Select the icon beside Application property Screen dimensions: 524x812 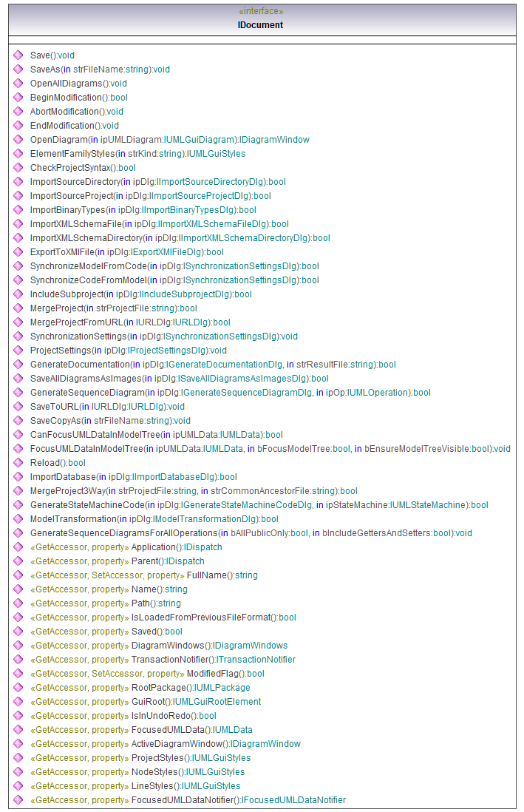18,547
